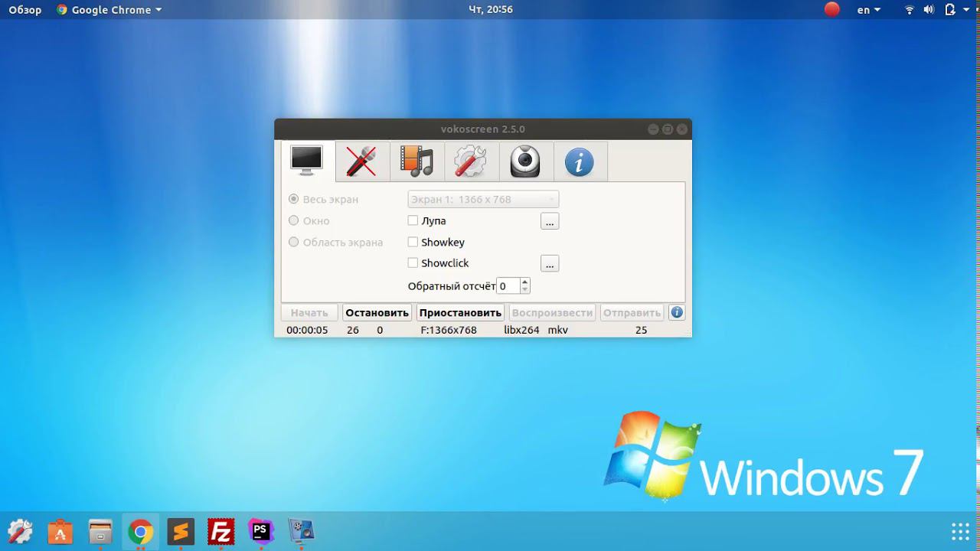Select the Окно radio button
Viewport: 980px width, 551px height.
pos(293,220)
